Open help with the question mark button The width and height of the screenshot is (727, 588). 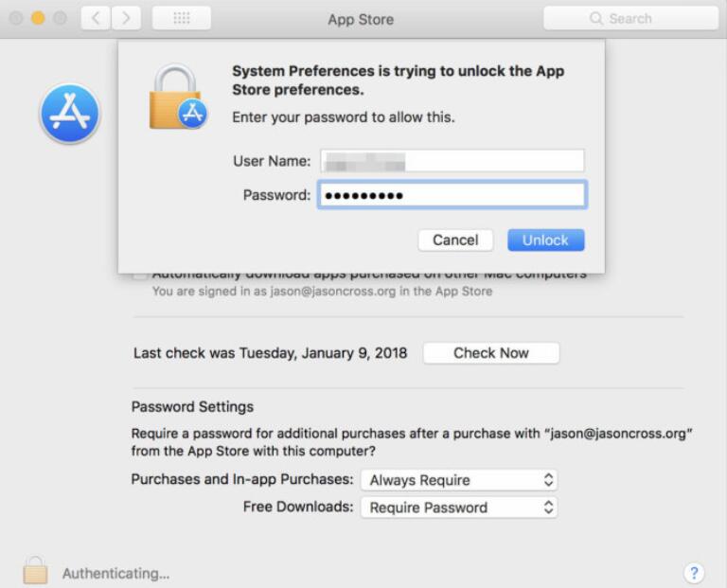(x=694, y=572)
